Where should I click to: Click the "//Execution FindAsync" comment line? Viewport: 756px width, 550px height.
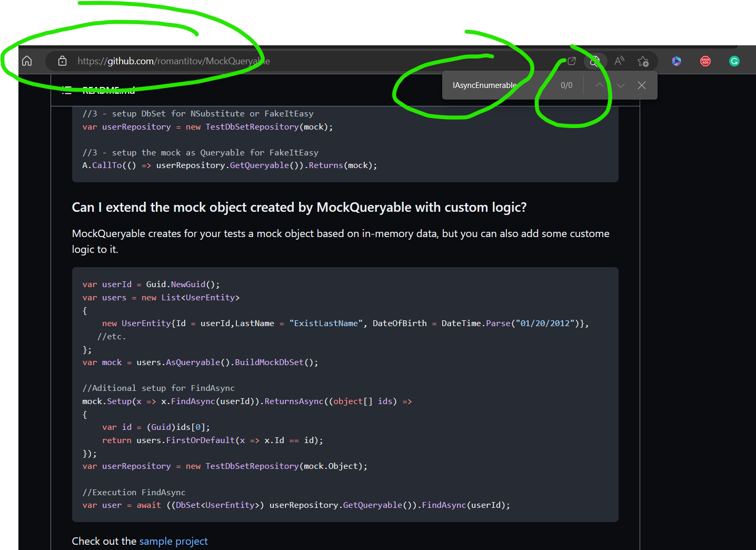(x=134, y=493)
